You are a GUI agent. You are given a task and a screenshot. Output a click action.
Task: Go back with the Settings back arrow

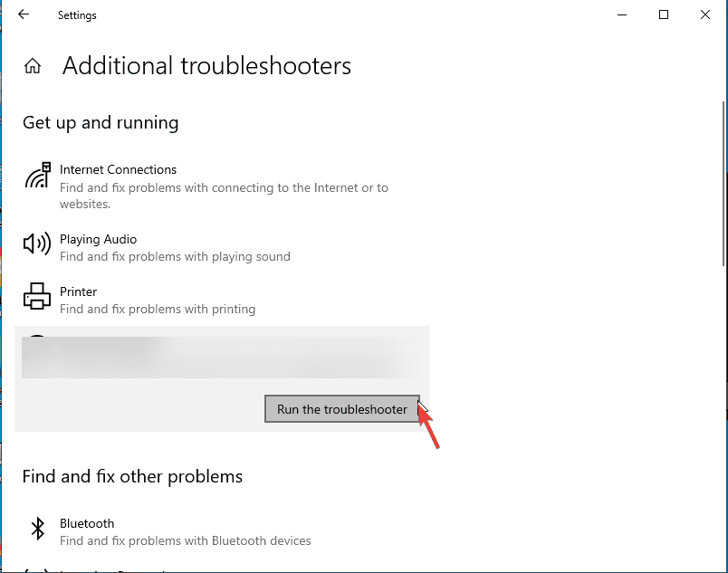pyautogui.click(x=24, y=14)
